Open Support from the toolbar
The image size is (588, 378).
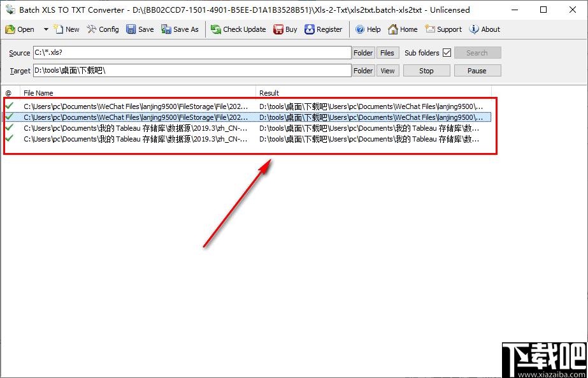(443, 29)
